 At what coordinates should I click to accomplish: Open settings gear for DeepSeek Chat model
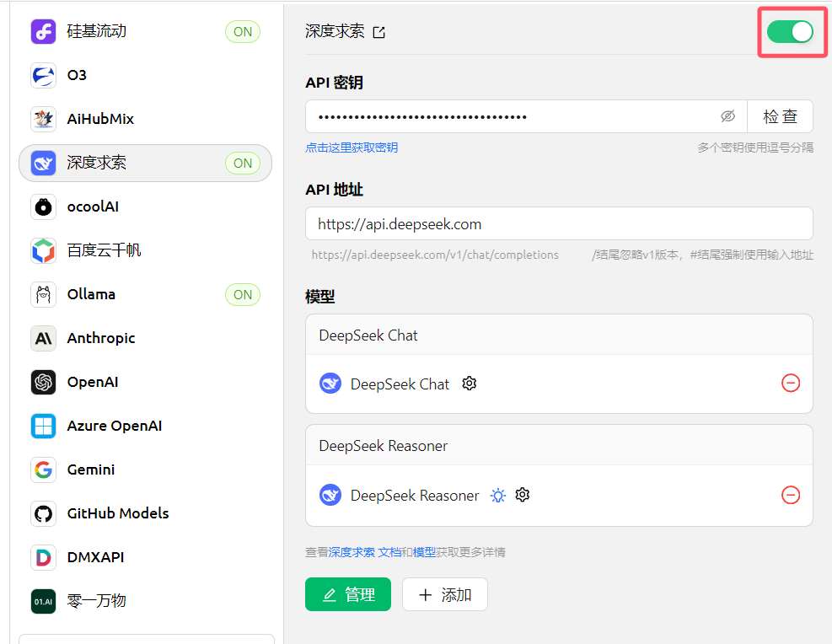pyautogui.click(x=469, y=383)
